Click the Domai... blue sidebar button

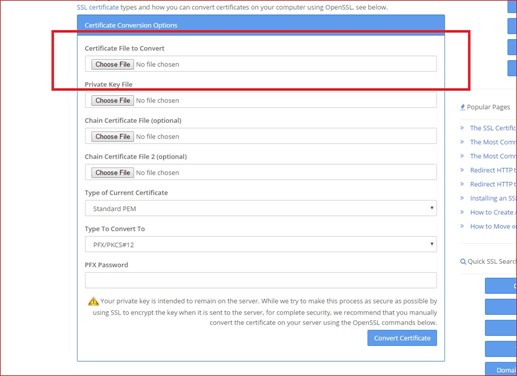tap(501, 369)
